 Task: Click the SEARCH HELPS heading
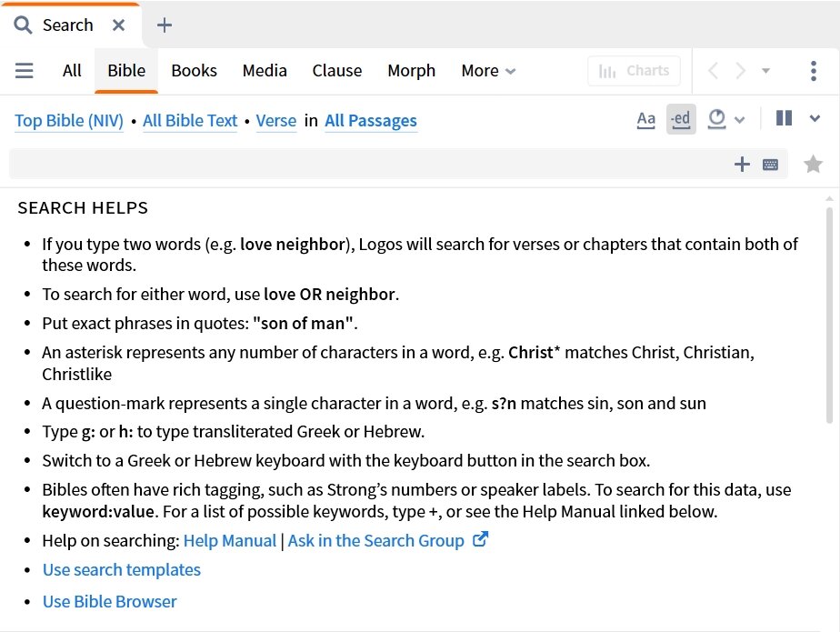[x=83, y=208]
